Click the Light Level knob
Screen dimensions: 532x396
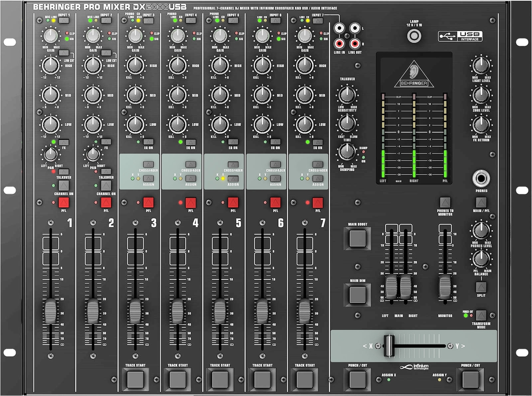pyautogui.click(x=481, y=65)
